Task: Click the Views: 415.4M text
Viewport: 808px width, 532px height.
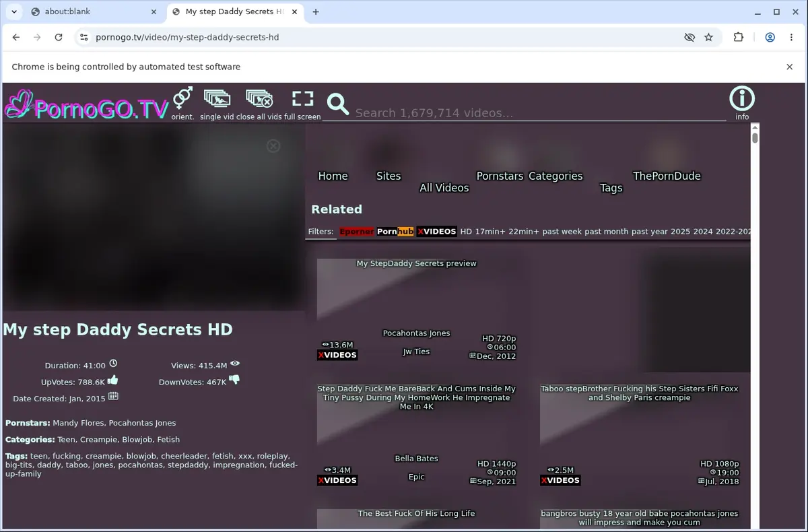Action: pos(199,366)
